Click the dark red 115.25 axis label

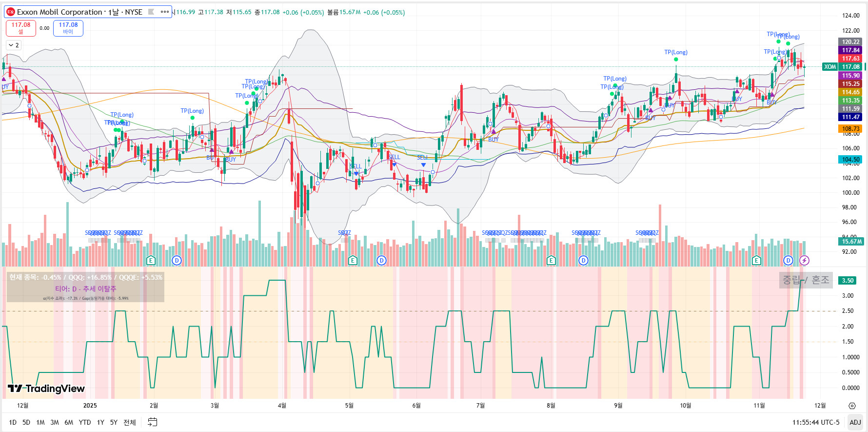(850, 84)
